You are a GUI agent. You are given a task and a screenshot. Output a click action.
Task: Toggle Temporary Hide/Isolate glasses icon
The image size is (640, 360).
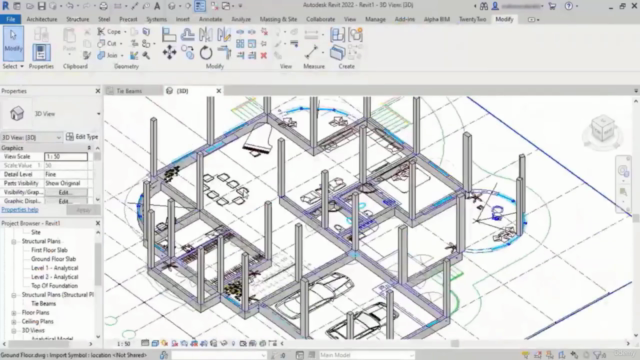pyautogui.click(x=224, y=343)
